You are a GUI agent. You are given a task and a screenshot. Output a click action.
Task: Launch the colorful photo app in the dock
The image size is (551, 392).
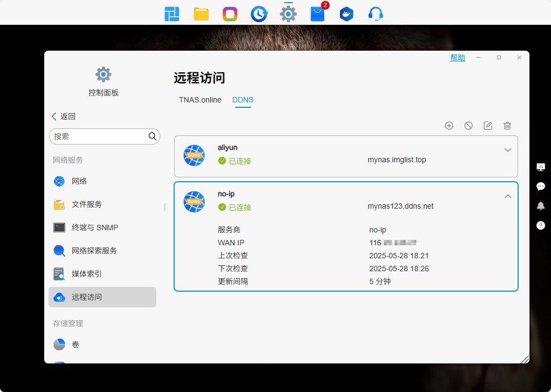click(230, 15)
